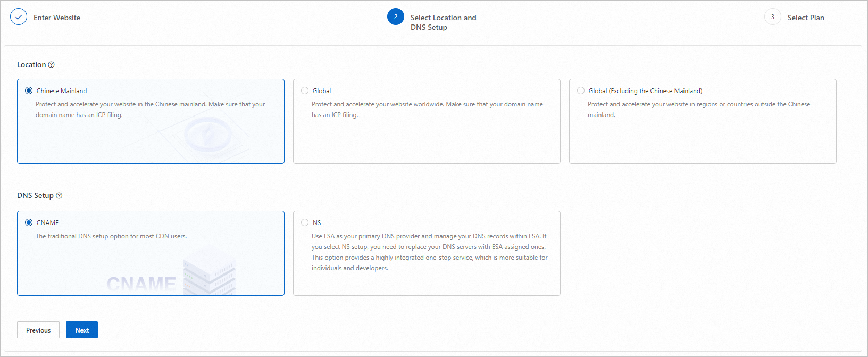Select the Global radio button
This screenshot has width=868, height=357.
[x=305, y=90]
